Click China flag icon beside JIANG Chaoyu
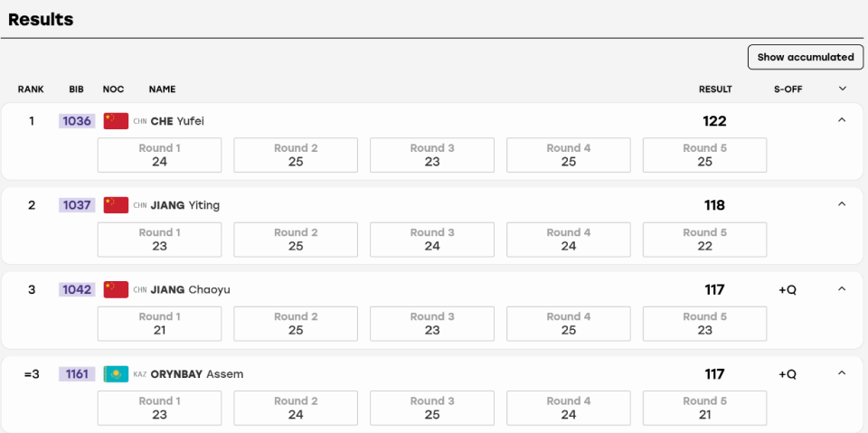Viewport: 868px width, 433px height. (116, 289)
